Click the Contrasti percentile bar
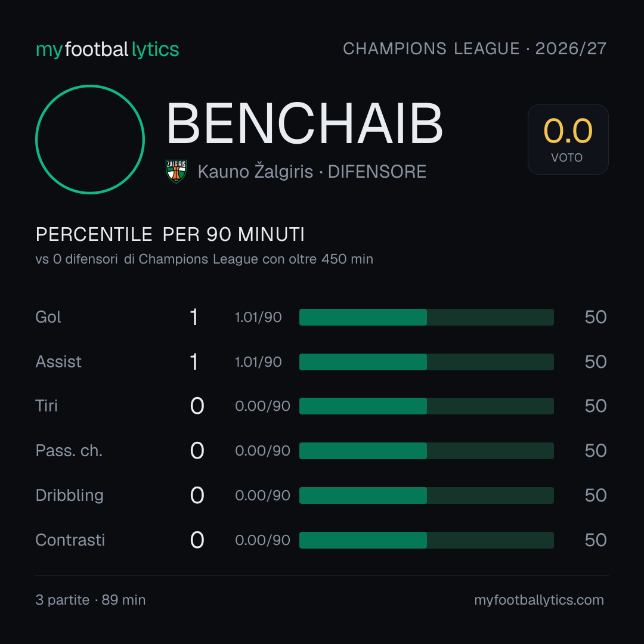Viewport: 644px width, 644px height. pyautogui.click(x=426, y=540)
